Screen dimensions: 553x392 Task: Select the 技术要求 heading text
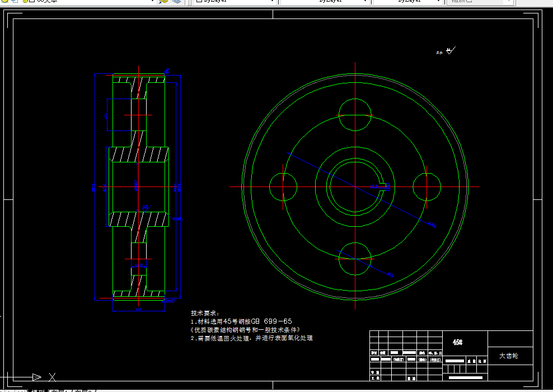click(205, 313)
